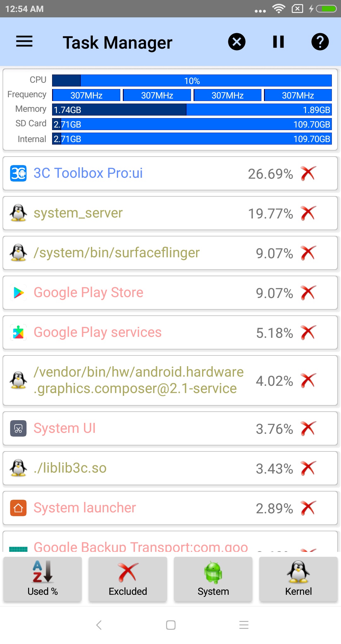
Task: Toggle the System processes filter
Action: click(213, 579)
